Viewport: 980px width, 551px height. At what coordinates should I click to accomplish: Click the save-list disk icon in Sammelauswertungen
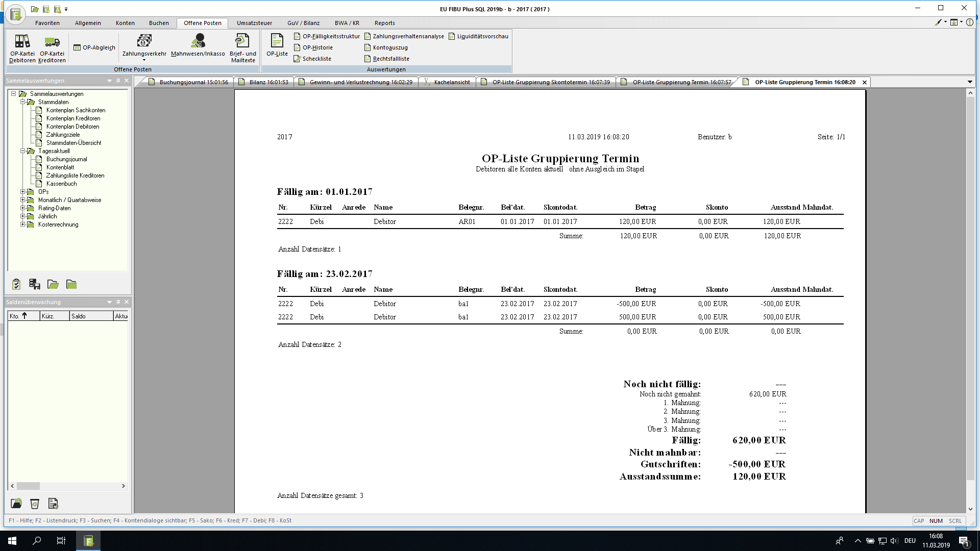35,284
